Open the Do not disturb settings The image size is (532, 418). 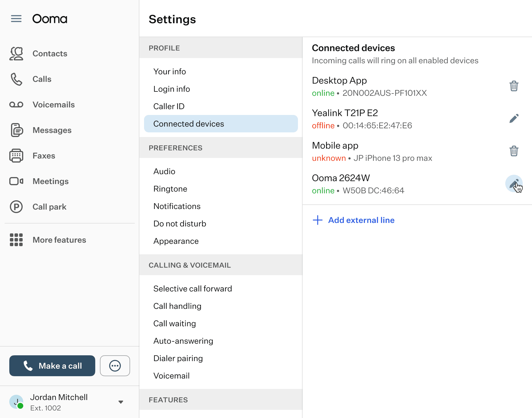coord(180,224)
